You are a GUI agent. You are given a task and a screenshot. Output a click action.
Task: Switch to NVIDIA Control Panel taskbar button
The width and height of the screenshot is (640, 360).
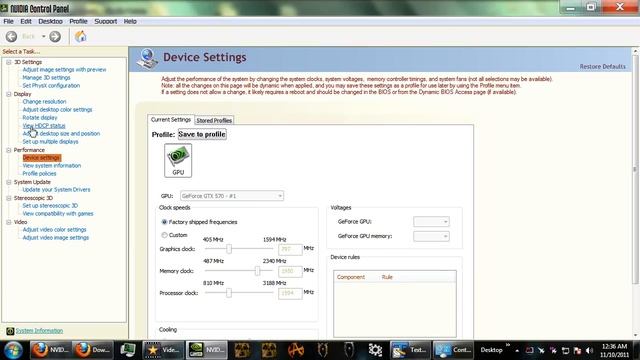[x=207, y=350]
